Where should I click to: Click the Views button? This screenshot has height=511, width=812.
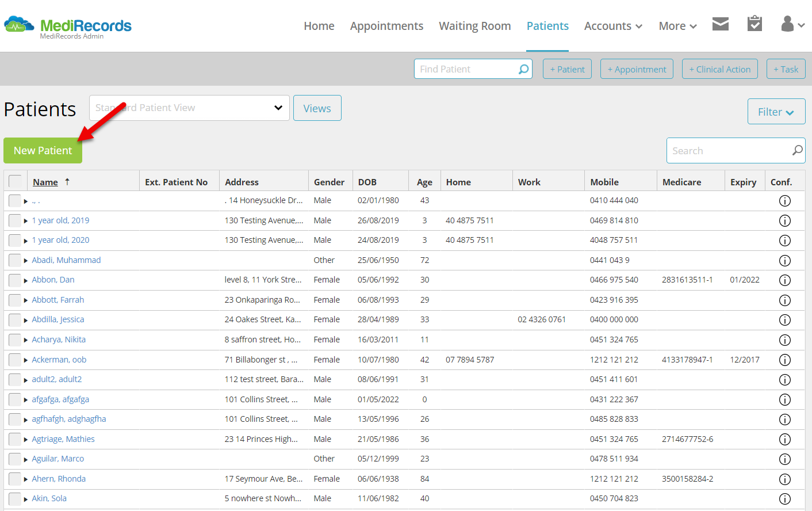[x=317, y=108]
